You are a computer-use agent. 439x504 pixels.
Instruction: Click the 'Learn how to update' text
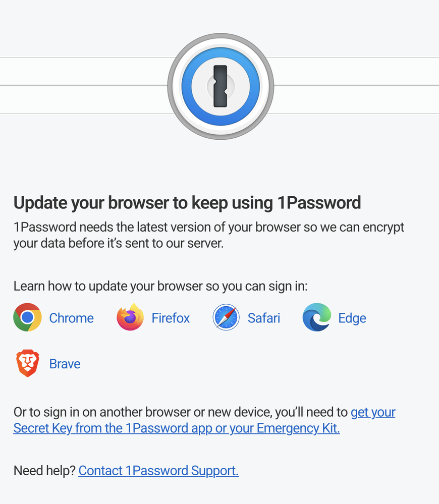coord(160,286)
